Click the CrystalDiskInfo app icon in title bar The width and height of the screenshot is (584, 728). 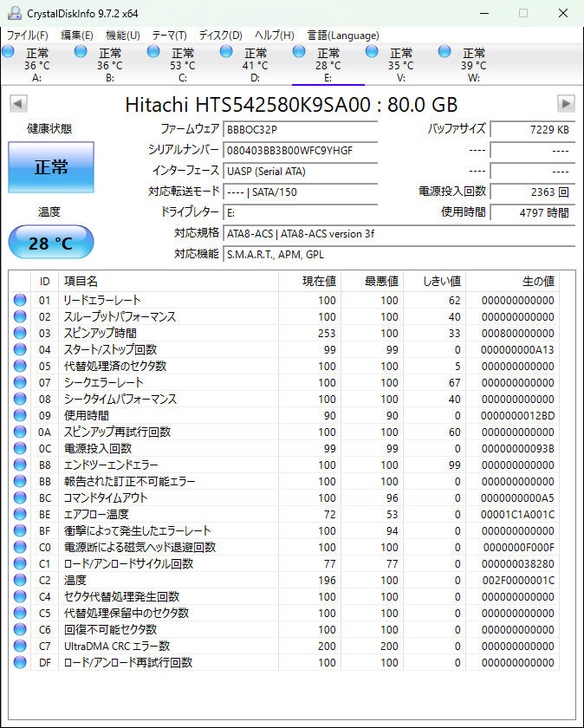tap(15, 13)
